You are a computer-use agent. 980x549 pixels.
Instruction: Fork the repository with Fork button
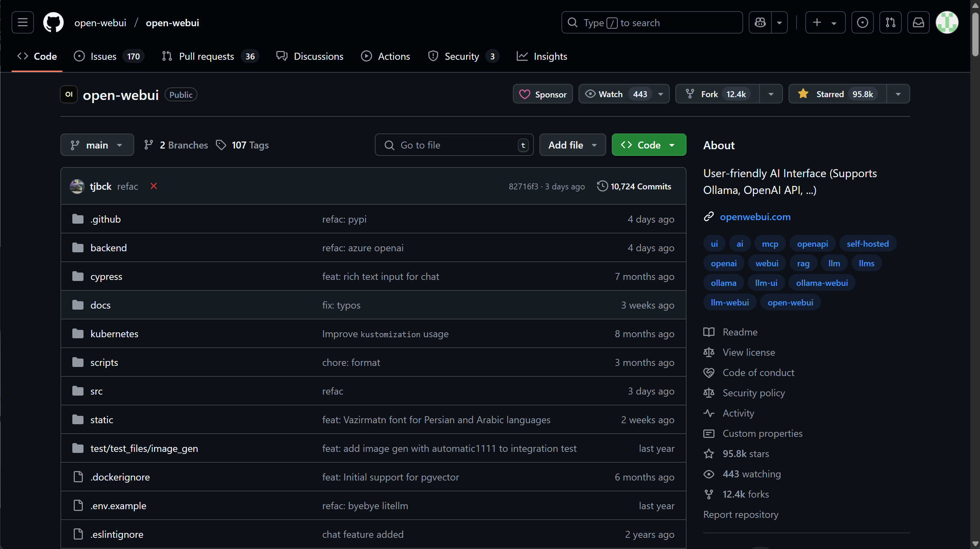click(x=717, y=94)
